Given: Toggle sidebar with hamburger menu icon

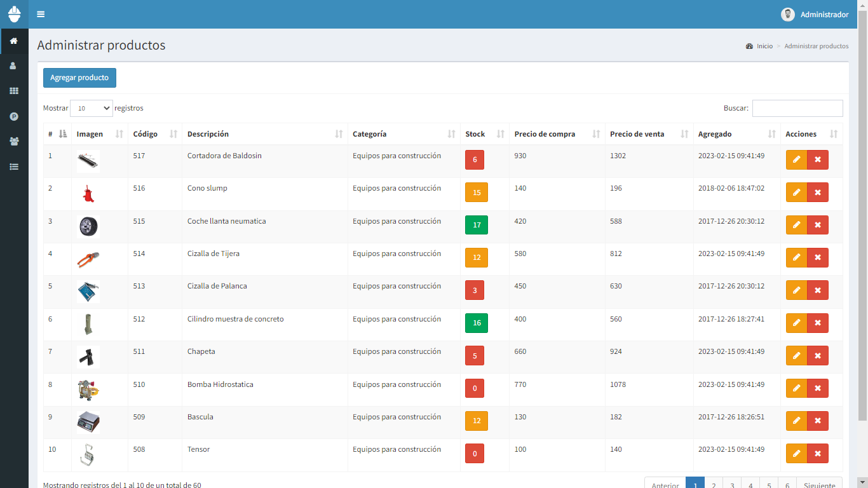Looking at the screenshot, I should [41, 14].
